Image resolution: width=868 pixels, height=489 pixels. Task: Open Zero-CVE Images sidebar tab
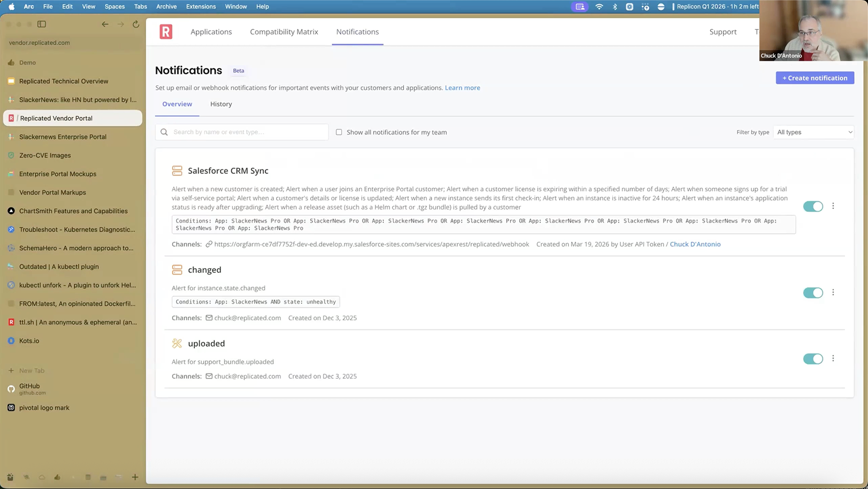pos(73,155)
